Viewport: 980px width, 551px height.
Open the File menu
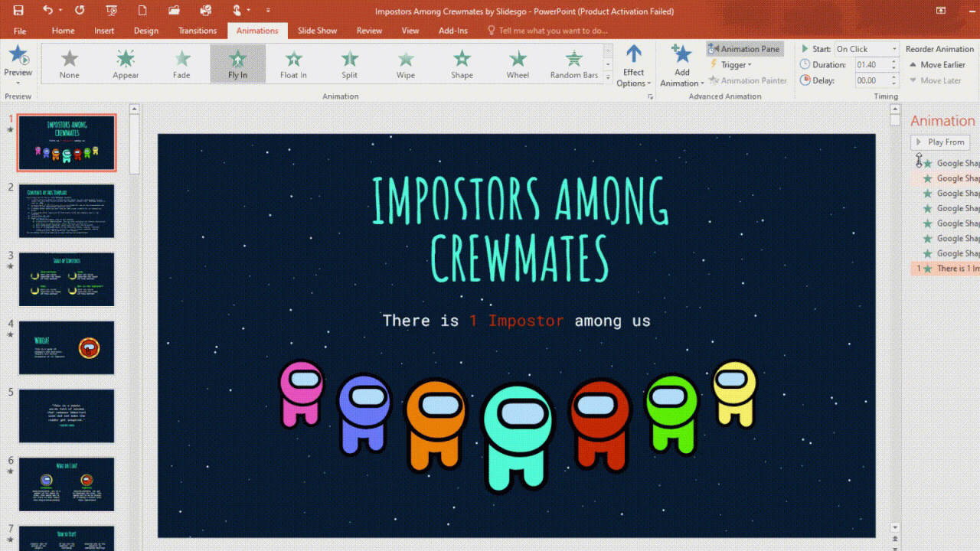coord(20,31)
